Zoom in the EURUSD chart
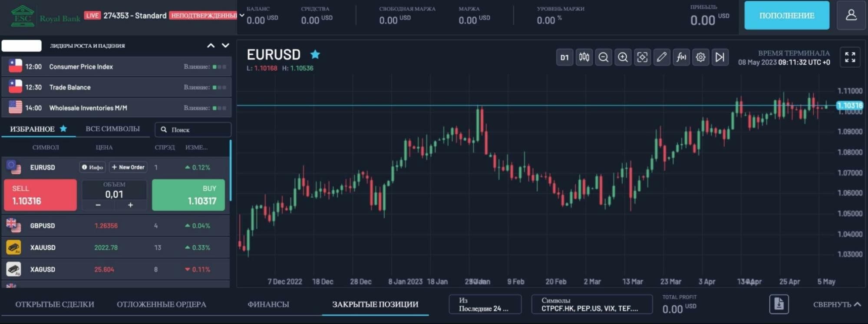Screen dimensions: 868x324 623,57
